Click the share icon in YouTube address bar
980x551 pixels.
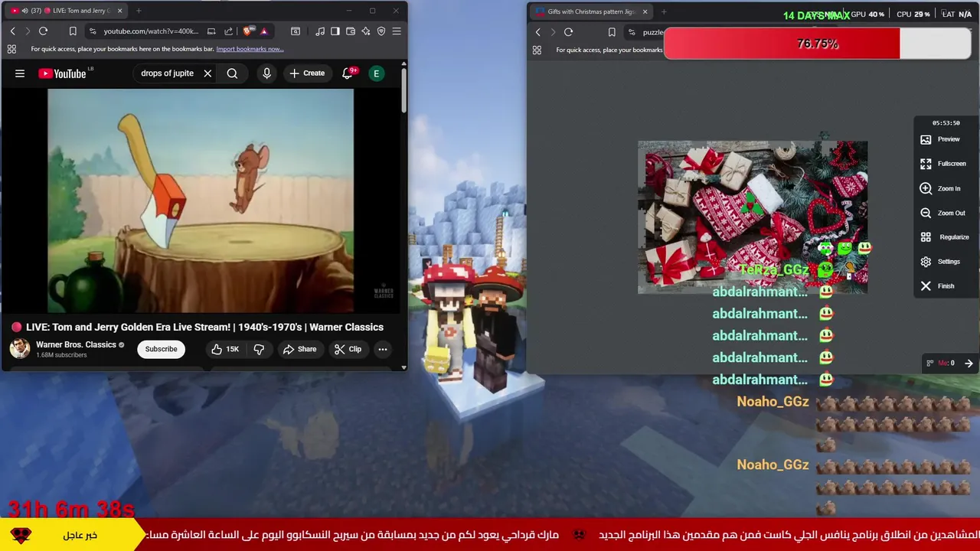coord(228,31)
